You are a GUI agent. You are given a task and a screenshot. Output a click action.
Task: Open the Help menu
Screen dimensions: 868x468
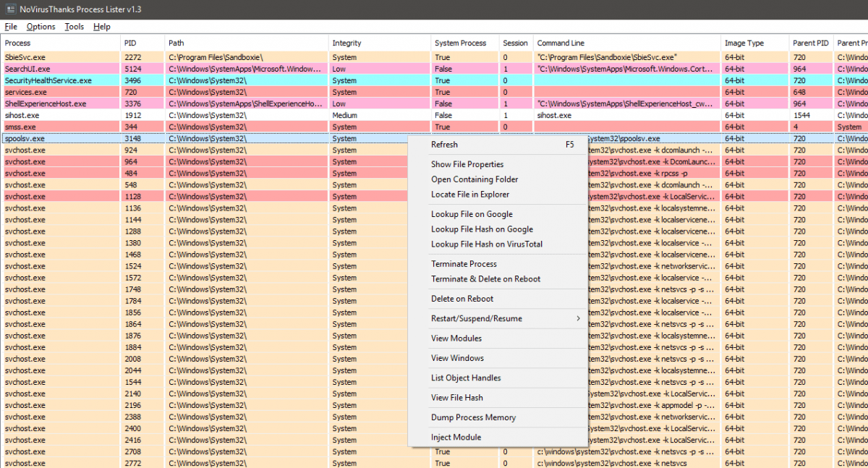[x=102, y=27]
